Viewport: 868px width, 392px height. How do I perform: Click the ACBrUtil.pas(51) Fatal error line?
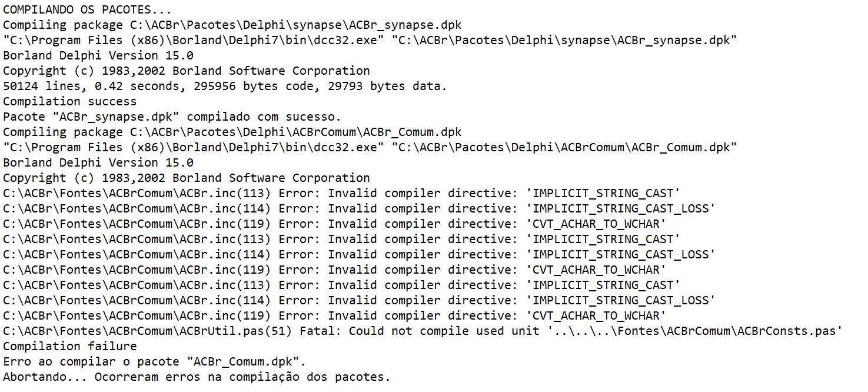coord(423,331)
